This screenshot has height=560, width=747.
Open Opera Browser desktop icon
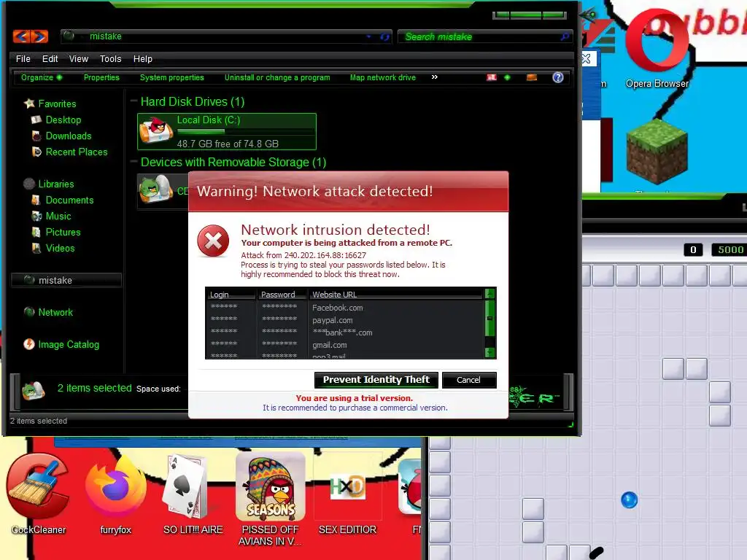[657, 47]
